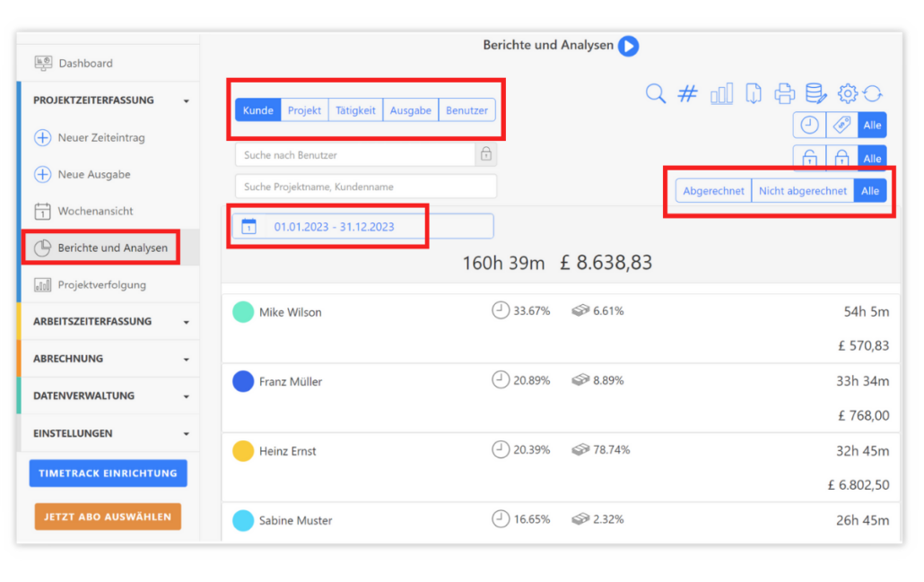This screenshot has width=924, height=582.
Task: Click the Suche Projektname, Kundenname field
Action: point(365,187)
